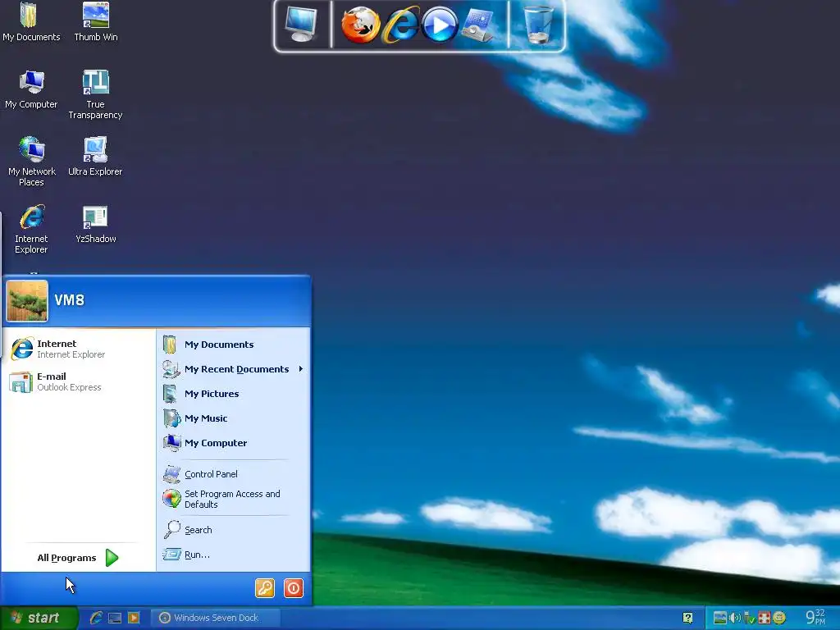Select the Internet Explorer desktop icon
The height and width of the screenshot is (630, 840).
(x=31, y=230)
